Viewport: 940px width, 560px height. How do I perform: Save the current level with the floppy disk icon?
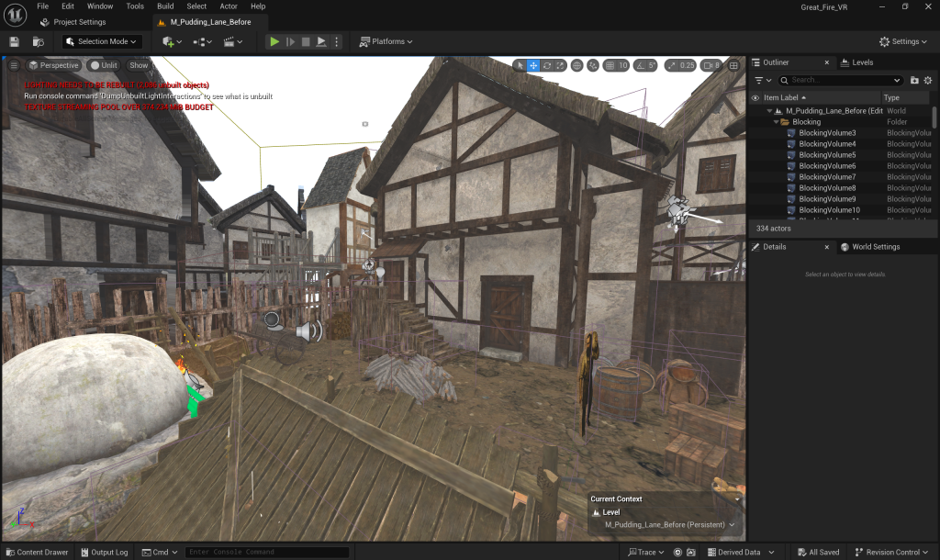pos(15,42)
